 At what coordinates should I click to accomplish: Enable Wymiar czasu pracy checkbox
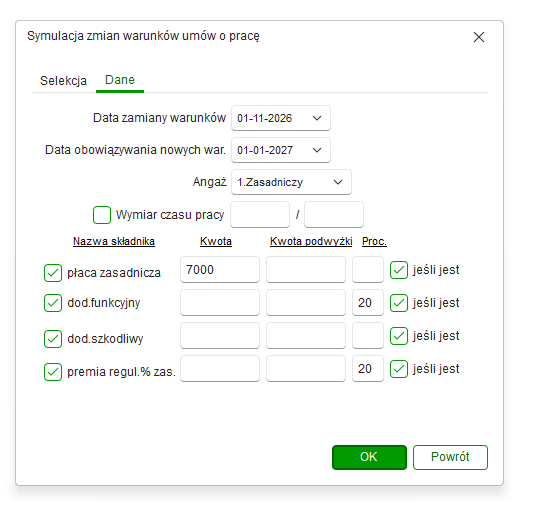[x=102, y=215]
